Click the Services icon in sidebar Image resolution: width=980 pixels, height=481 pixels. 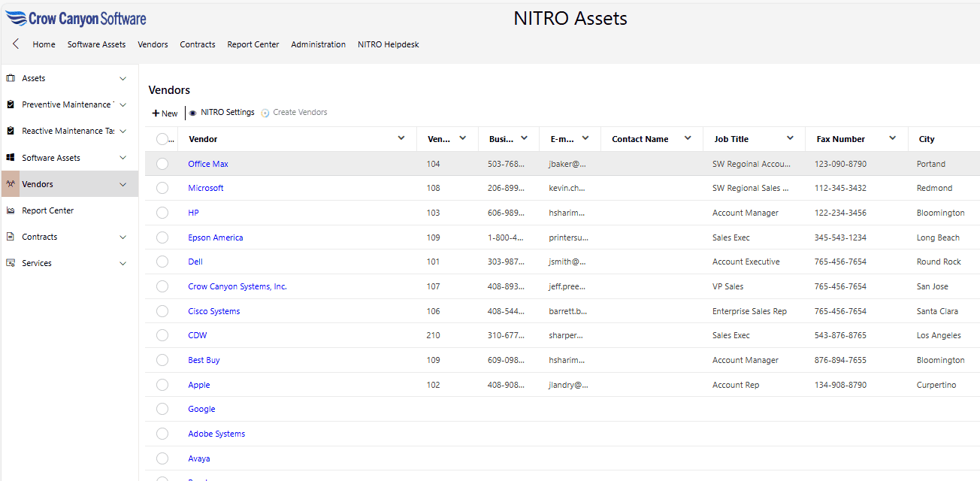11,263
